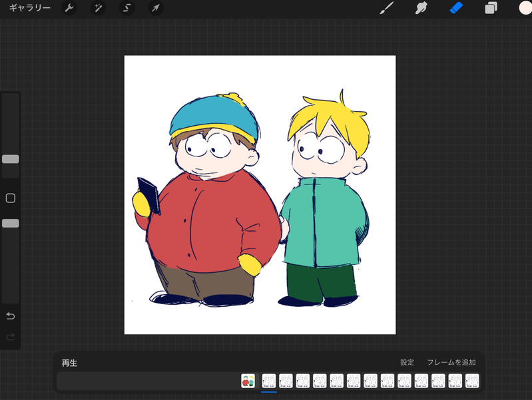Open the active color swatch picker
The width and height of the screenshot is (532, 400).
click(525, 8)
